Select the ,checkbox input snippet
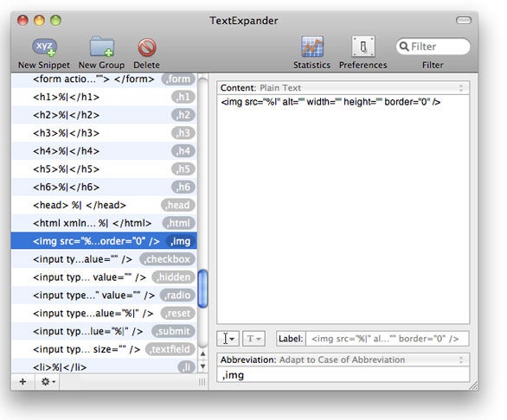Screen dimensions: 507x420 coord(104,259)
